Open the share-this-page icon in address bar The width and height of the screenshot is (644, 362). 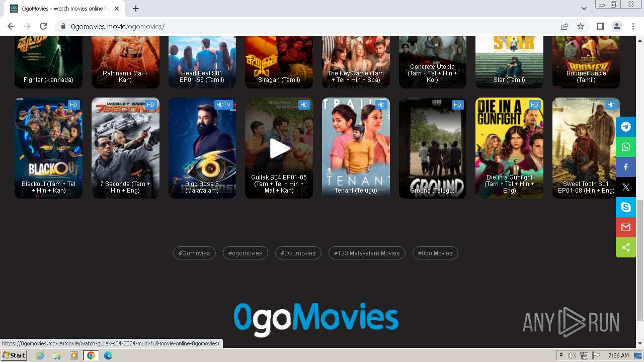(565, 26)
